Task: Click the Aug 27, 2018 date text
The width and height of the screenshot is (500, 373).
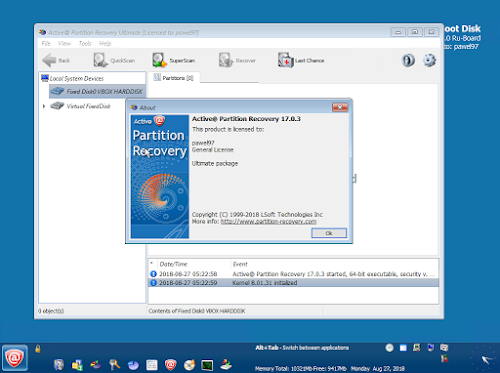Action: tap(388, 368)
